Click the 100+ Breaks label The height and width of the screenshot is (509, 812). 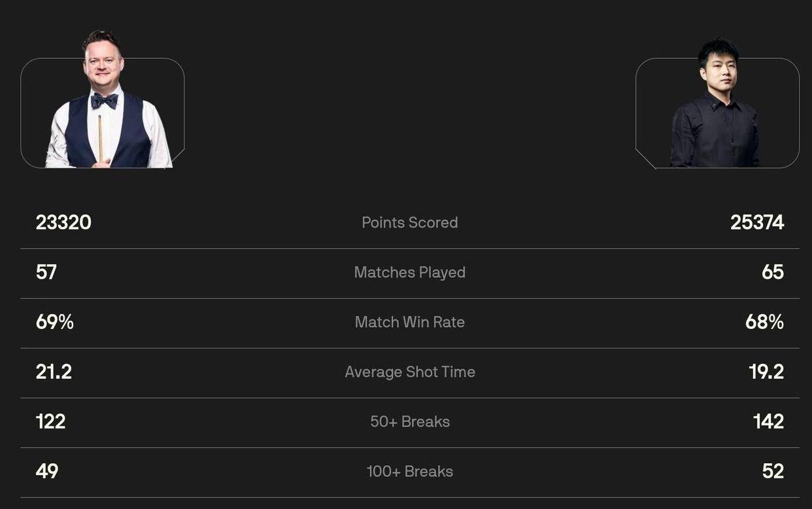click(x=410, y=471)
